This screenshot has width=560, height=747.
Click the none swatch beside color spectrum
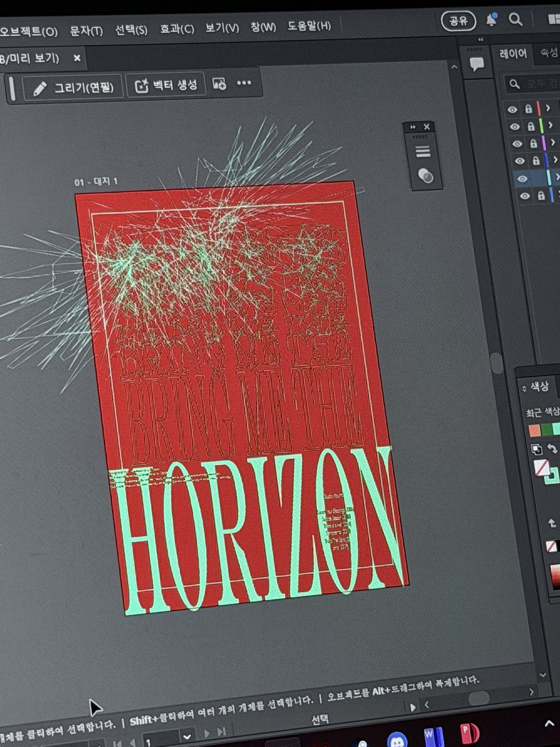click(551, 546)
